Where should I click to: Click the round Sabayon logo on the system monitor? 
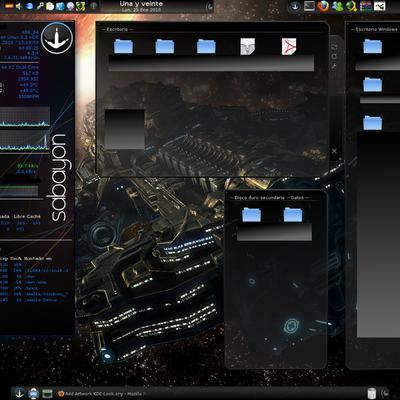pos(57,38)
